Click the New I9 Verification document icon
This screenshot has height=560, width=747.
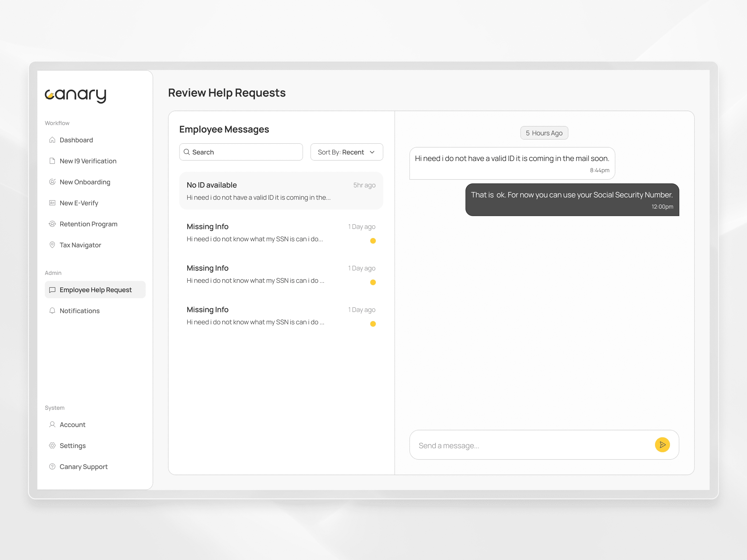[x=52, y=161]
